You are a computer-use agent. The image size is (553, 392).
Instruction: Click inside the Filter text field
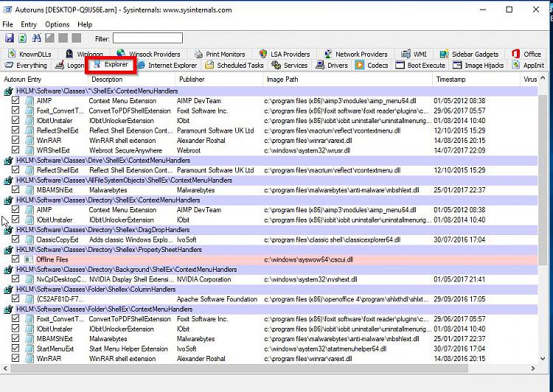coord(147,38)
